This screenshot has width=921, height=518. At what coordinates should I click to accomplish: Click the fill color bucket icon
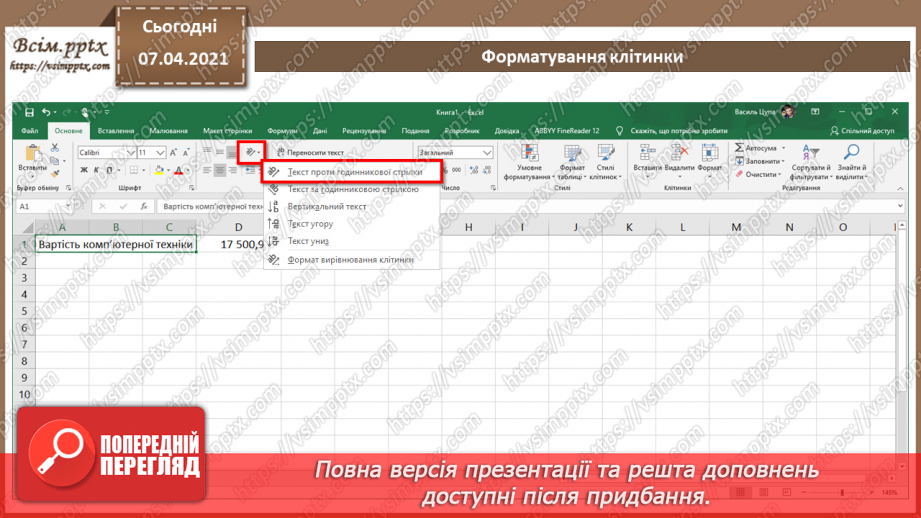159,170
